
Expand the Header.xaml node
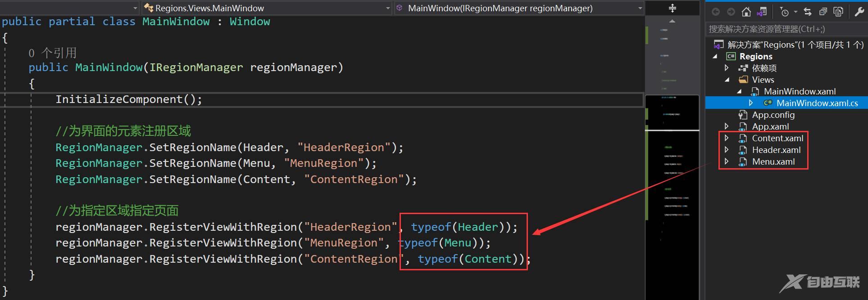pyautogui.click(x=727, y=150)
